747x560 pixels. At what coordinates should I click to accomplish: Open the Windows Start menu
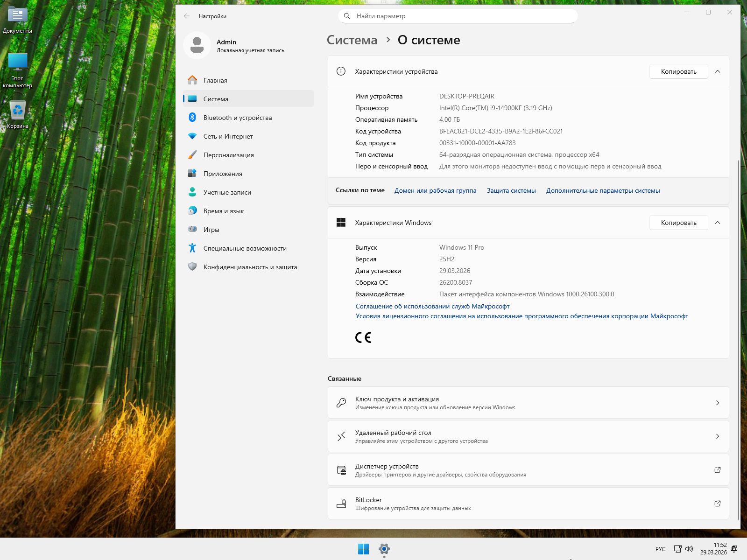363,549
